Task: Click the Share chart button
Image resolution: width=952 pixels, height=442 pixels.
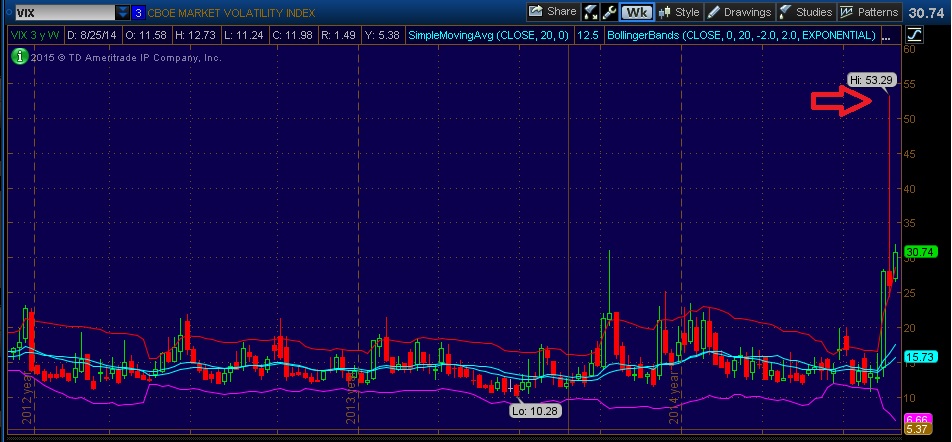Action: coord(552,12)
